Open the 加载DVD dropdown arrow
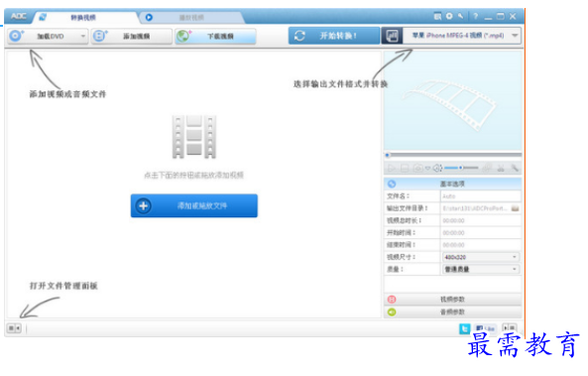This screenshot has height=376, width=588. [83, 36]
